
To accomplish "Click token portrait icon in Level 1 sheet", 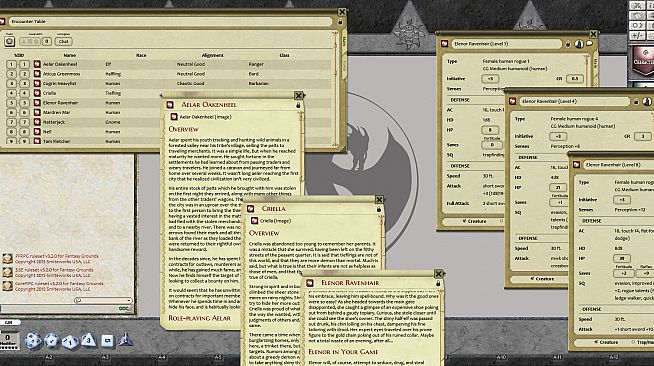I will pos(579,44).
